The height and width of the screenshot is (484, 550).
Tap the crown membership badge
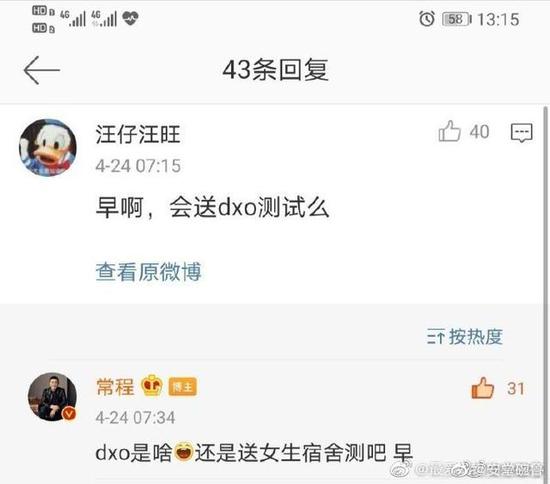152,386
